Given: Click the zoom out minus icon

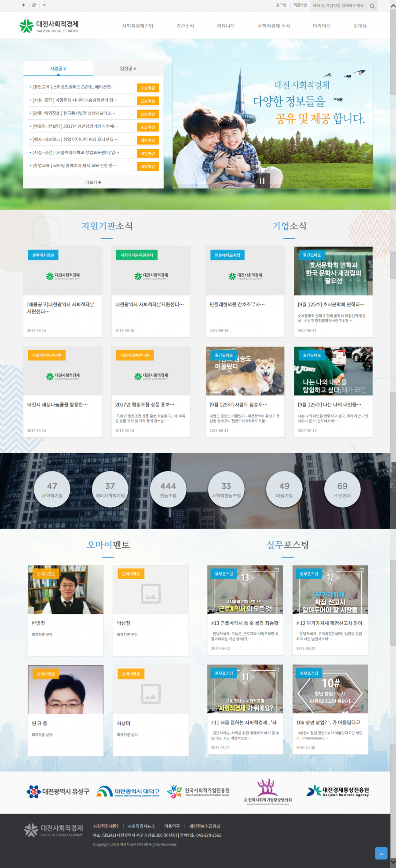Looking at the screenshot, I should (x=44, y=5).
